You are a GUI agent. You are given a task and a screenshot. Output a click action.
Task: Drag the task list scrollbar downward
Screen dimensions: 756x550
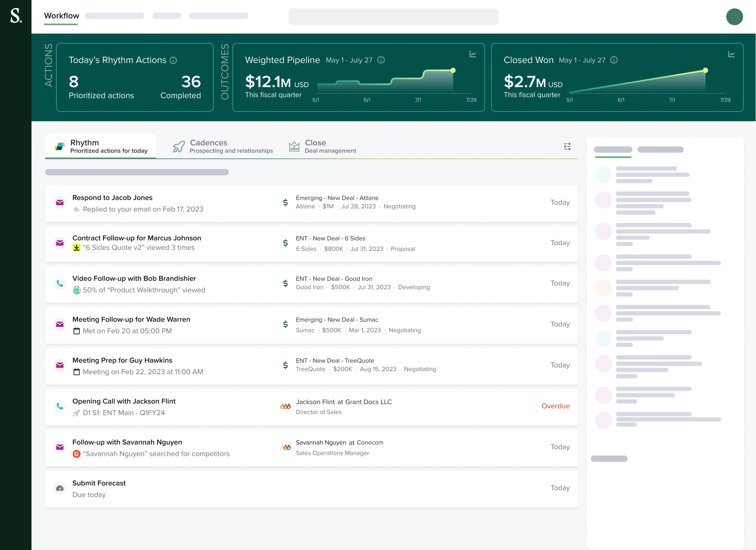coord(138,172)
